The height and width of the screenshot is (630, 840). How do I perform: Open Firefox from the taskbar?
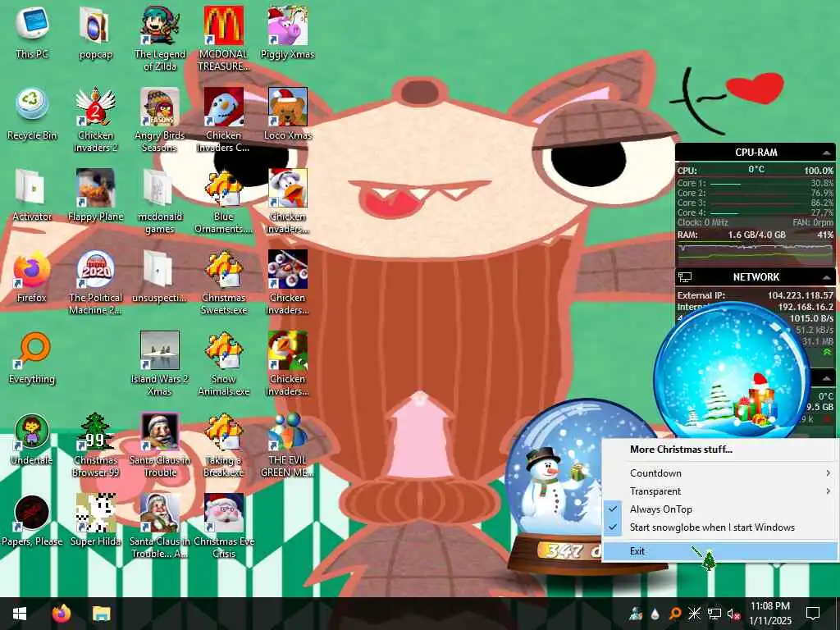pos(62,614)
